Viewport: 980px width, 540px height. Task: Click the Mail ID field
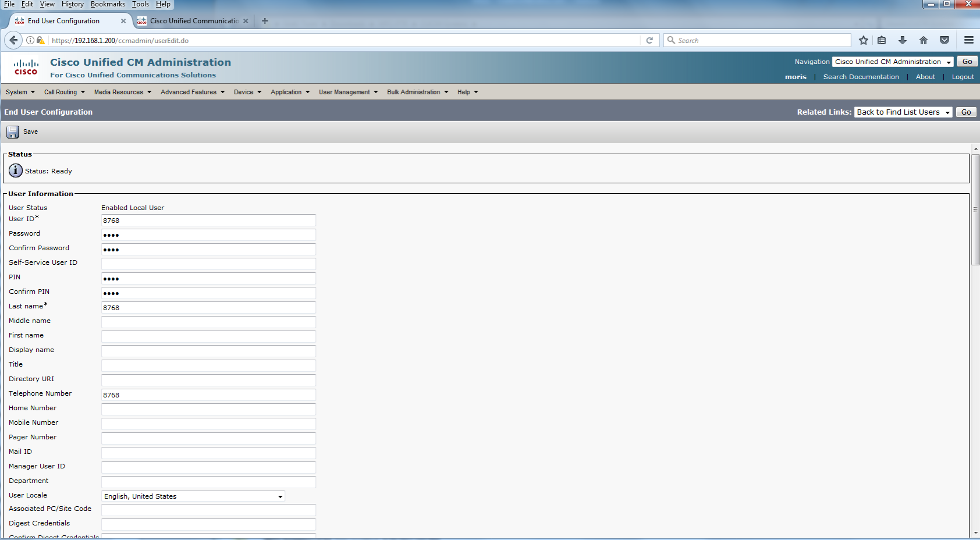tap(208, 453)
